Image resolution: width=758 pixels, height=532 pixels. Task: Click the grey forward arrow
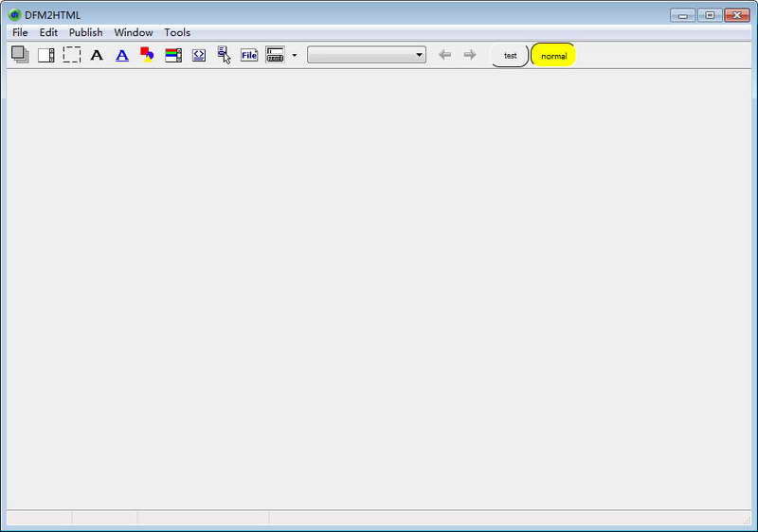469,55
